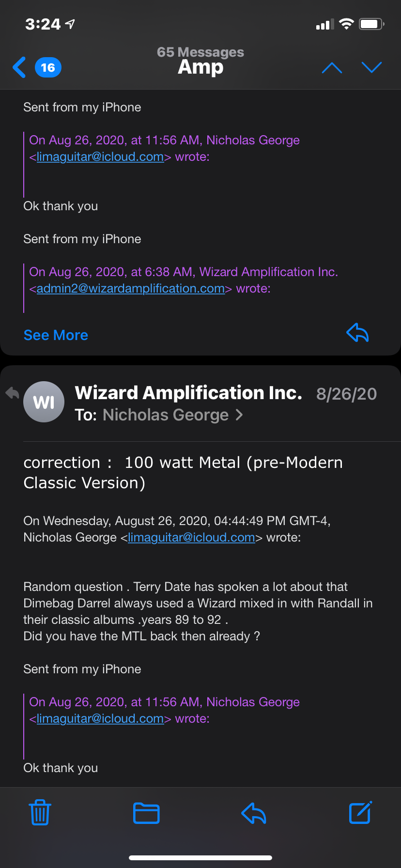This screenshot has height=868, width=401.
Task: Tap the Wizard Amplification Inc. sender name
Action: (188, 393)
